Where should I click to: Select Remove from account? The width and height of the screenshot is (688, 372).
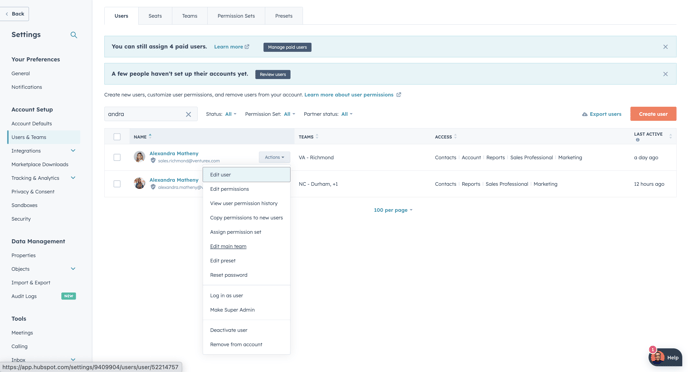pyautogui.click(x=247, y=344)
